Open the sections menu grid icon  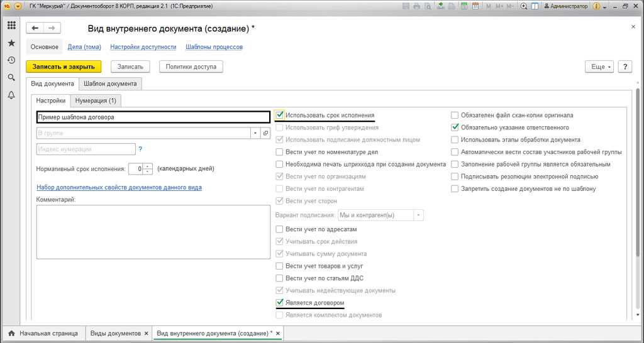(11, 26)
